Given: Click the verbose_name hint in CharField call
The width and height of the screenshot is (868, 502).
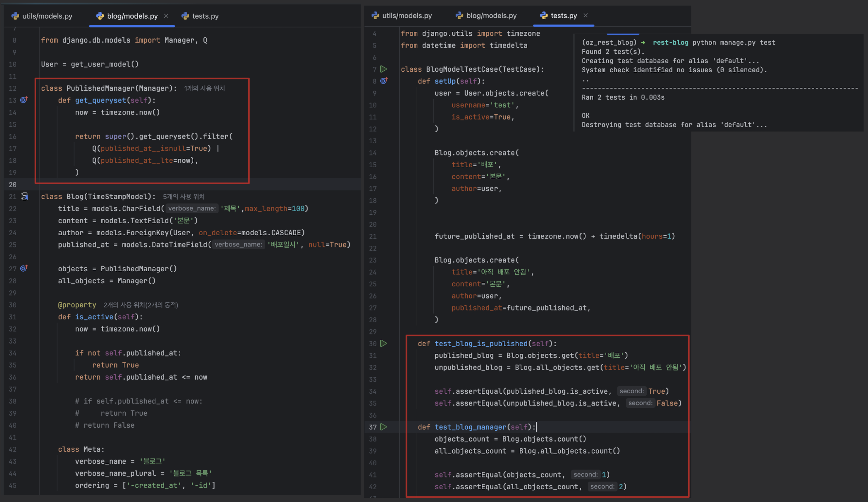Looking at the screenshot, I should pyautogui.click(x=192, y=208).
